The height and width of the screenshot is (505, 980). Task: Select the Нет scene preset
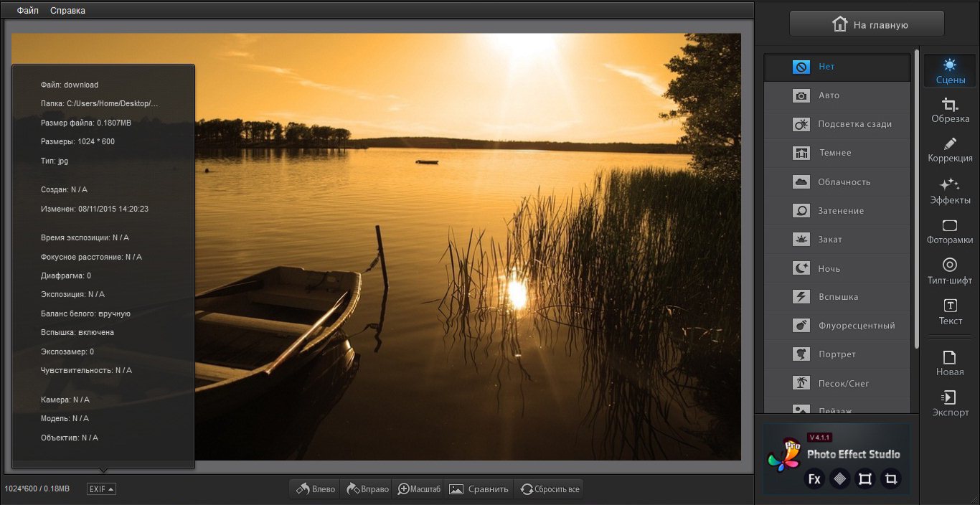coord(837,67)
